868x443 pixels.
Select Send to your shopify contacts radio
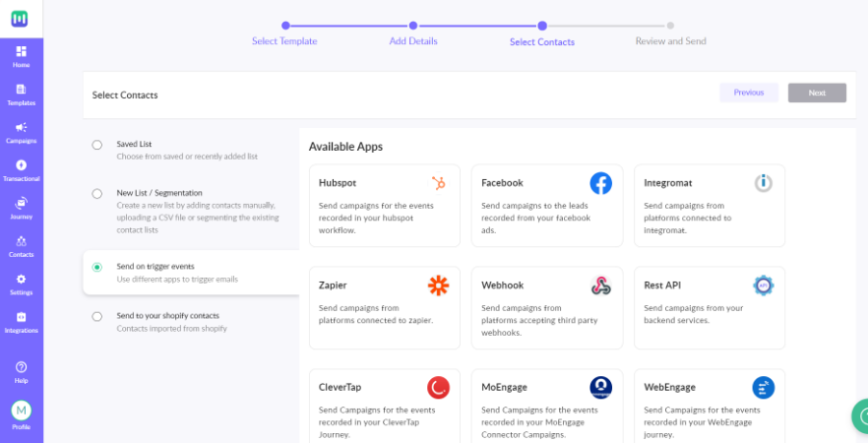(x=96, y=317)
